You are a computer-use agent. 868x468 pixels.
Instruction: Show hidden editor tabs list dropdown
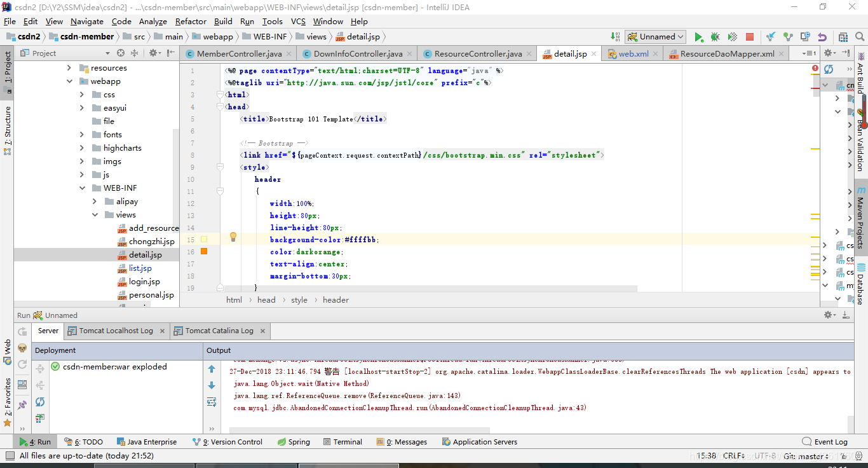(808, 54)
